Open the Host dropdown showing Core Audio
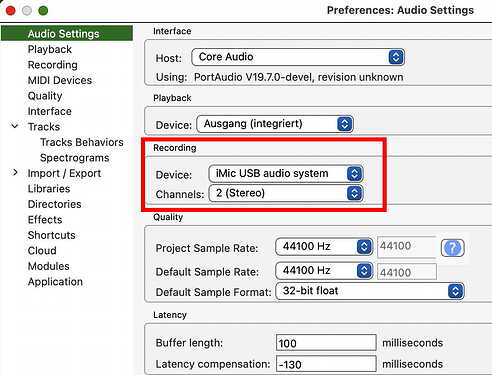 coord(298,57)
